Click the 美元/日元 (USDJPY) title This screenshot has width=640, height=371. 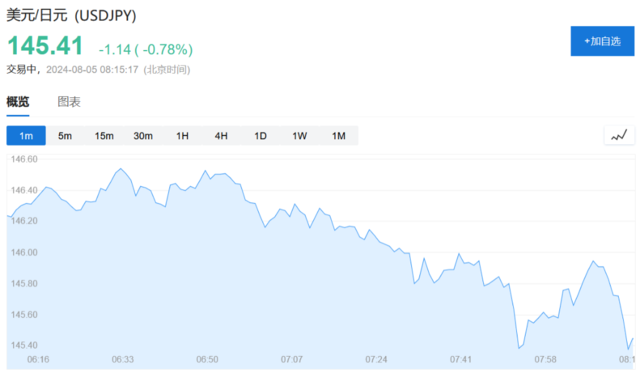71,16
